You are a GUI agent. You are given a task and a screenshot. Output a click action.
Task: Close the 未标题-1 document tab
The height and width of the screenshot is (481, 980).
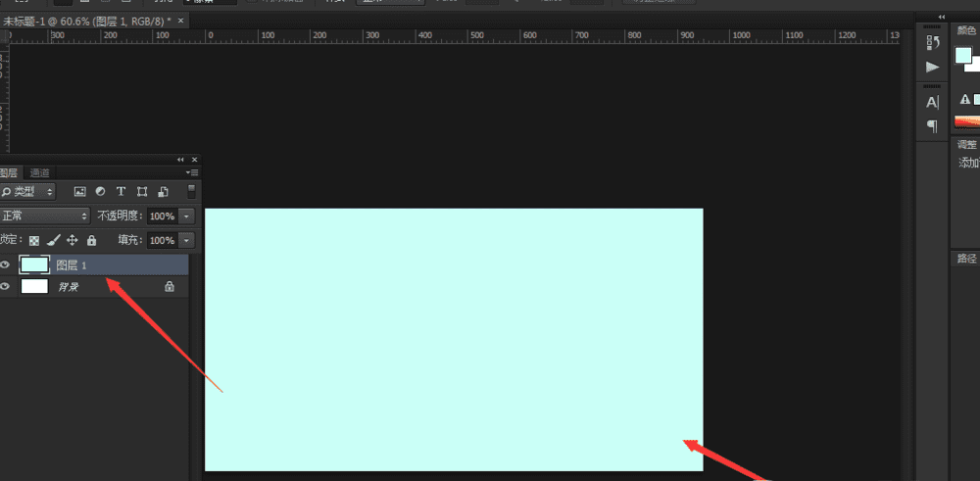[180, 21]
